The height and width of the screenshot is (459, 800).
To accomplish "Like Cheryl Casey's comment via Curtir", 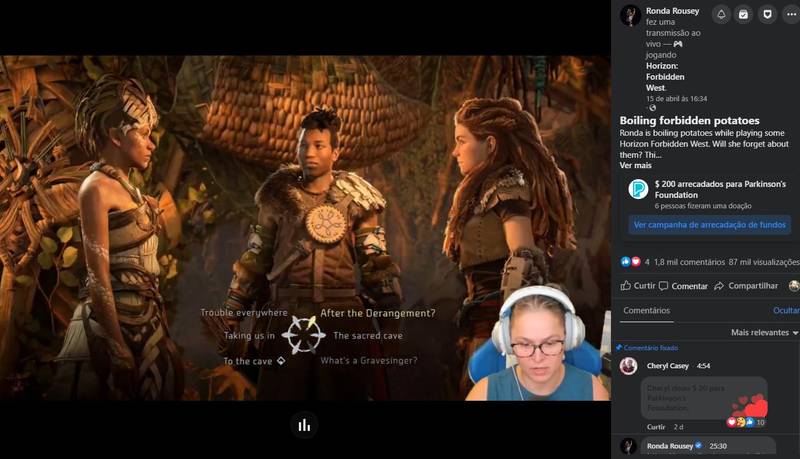I will tap(656, 427).
